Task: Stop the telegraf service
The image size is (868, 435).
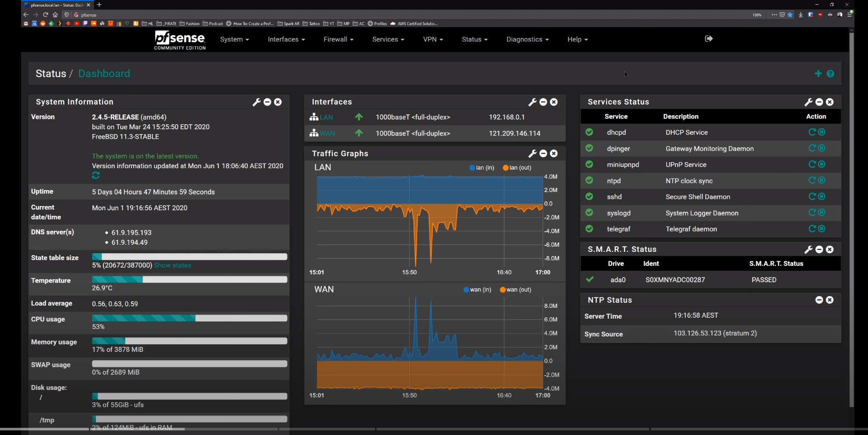Action: 822,228
